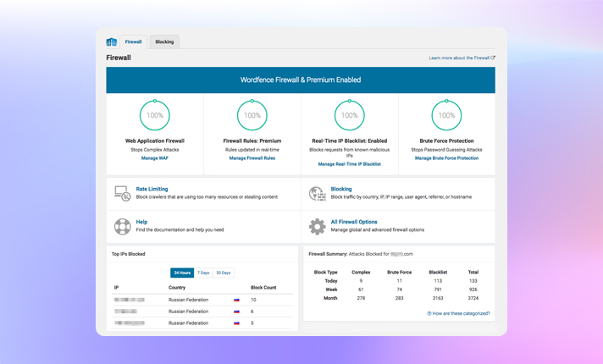Switch to 7 Days time range
603x364 pixels.
(203, 273)
